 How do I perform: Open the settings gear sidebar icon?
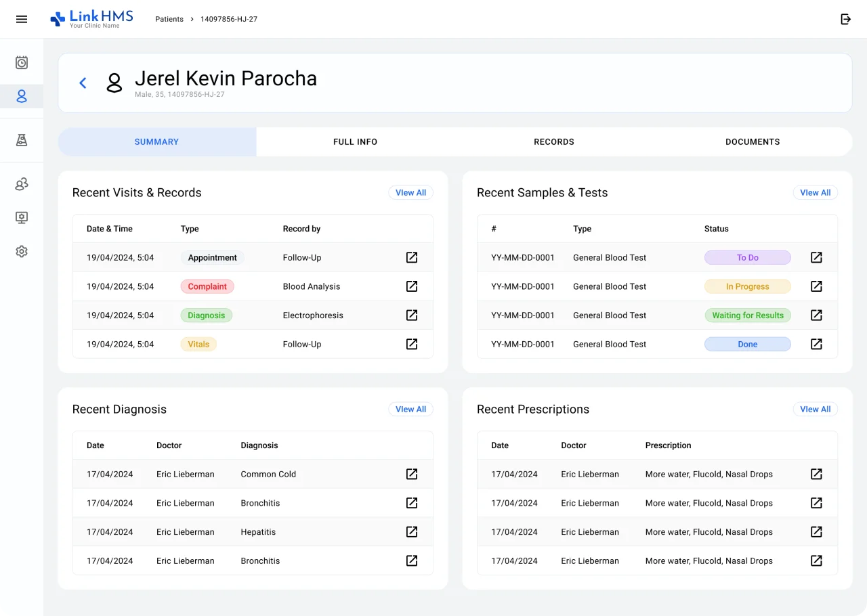(22, 251)
